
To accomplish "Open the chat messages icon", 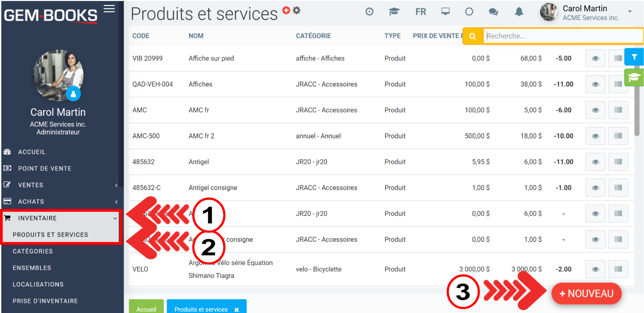I will (493, 12).
